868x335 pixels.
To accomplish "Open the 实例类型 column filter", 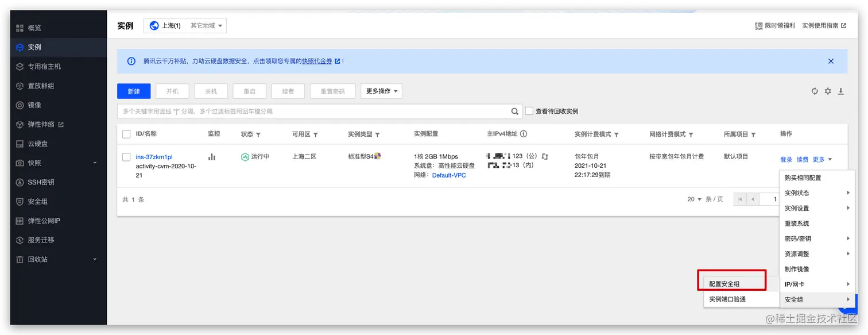I will 377,134.
